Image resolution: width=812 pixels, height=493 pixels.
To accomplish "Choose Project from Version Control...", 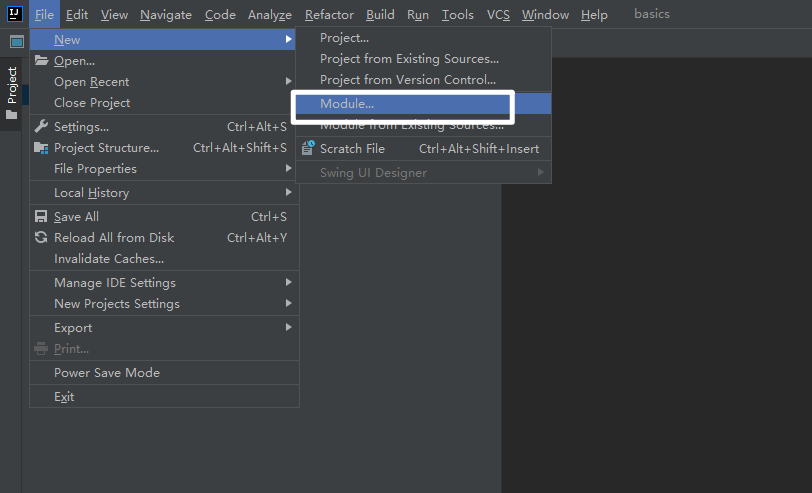I will point(423,79).
